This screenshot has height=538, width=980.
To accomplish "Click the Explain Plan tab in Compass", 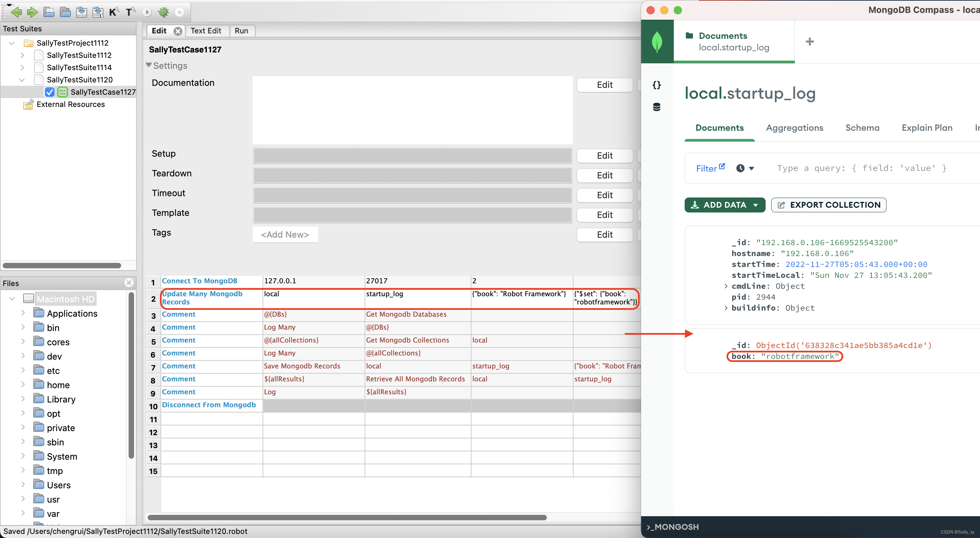I will click(926, 127).
